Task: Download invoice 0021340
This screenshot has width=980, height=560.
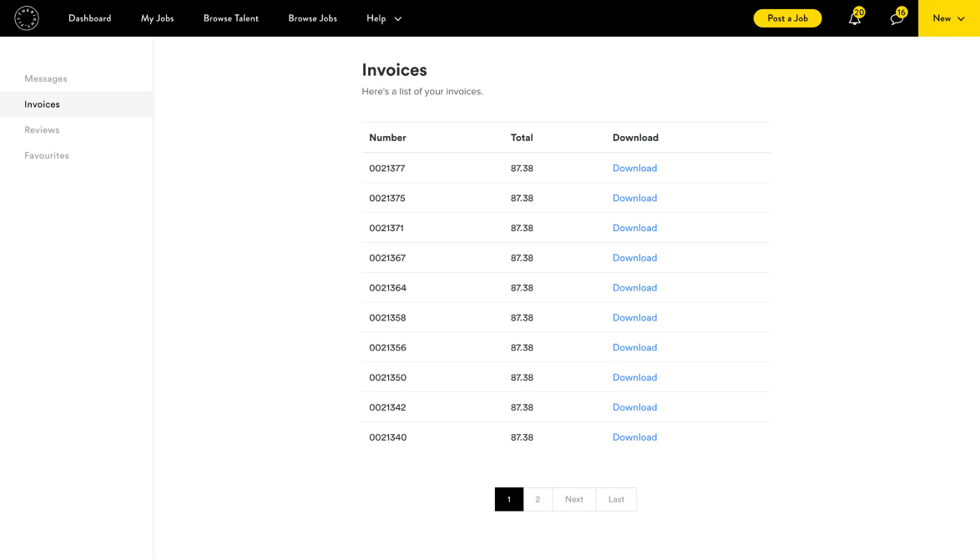Action: 634,437
